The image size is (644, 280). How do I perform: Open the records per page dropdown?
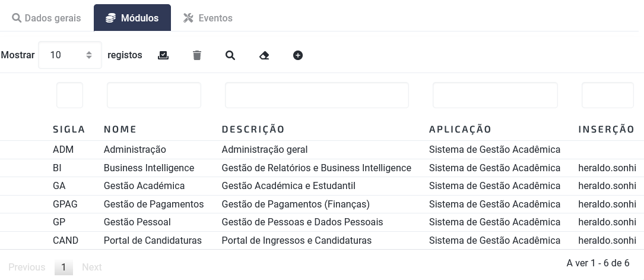click(x=70, y=55)
